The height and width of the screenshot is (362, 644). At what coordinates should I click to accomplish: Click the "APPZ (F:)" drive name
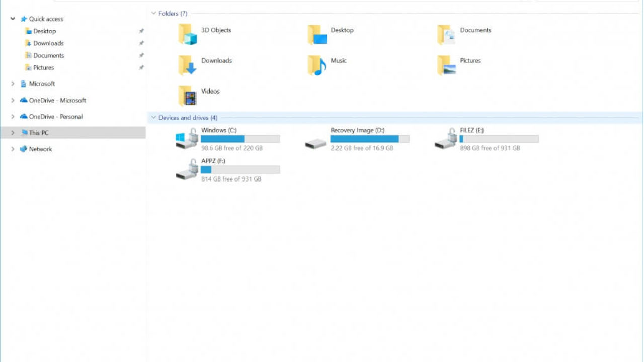click(x=213, y=161)
